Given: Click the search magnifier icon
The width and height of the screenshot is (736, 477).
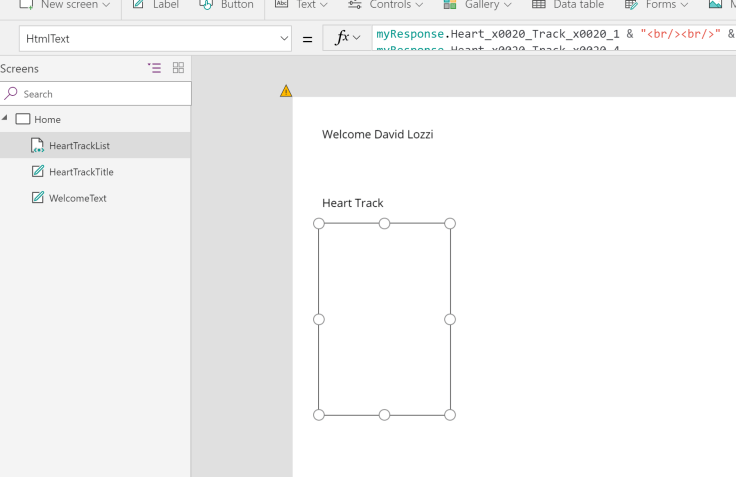Looking at the screenshot, I should click(x=11, y=93).
